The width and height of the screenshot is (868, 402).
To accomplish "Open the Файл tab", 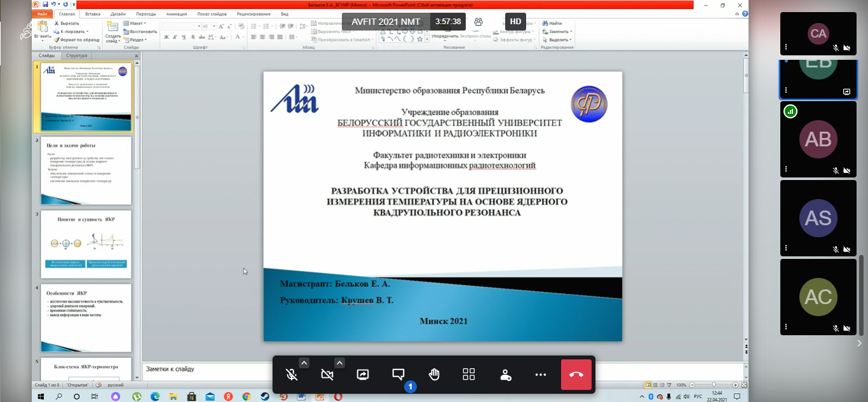I will click(43, 13).
